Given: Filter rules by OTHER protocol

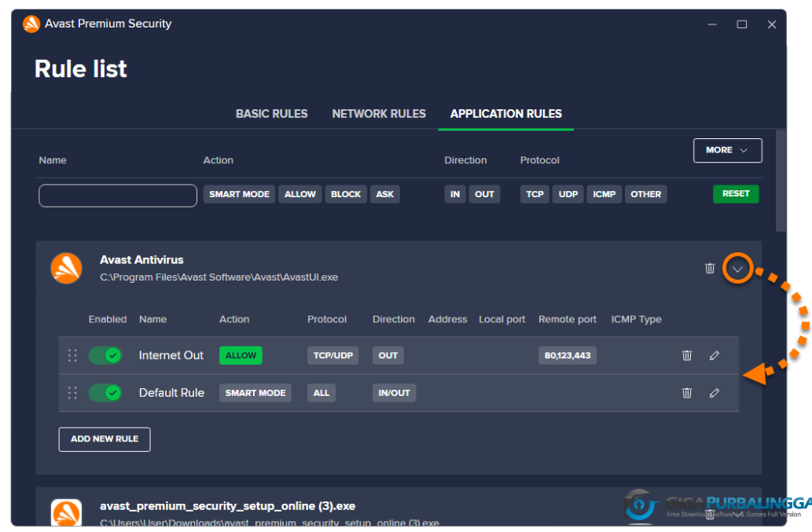Looking at the screenshot, I should point(646,194).
